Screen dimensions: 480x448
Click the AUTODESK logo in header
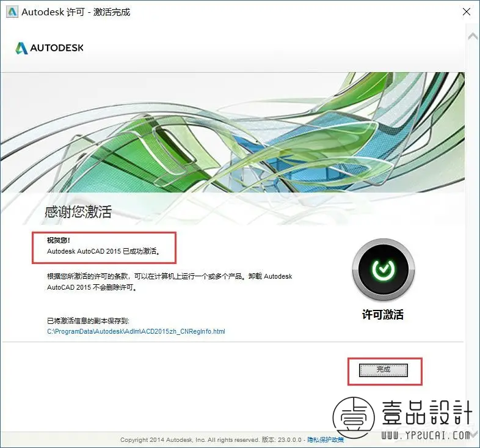(x=49, y=48)
